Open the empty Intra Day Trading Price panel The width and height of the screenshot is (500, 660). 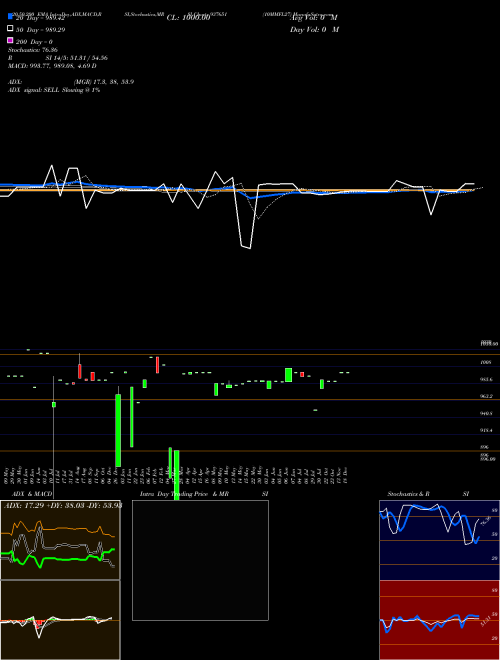point(200,560)
